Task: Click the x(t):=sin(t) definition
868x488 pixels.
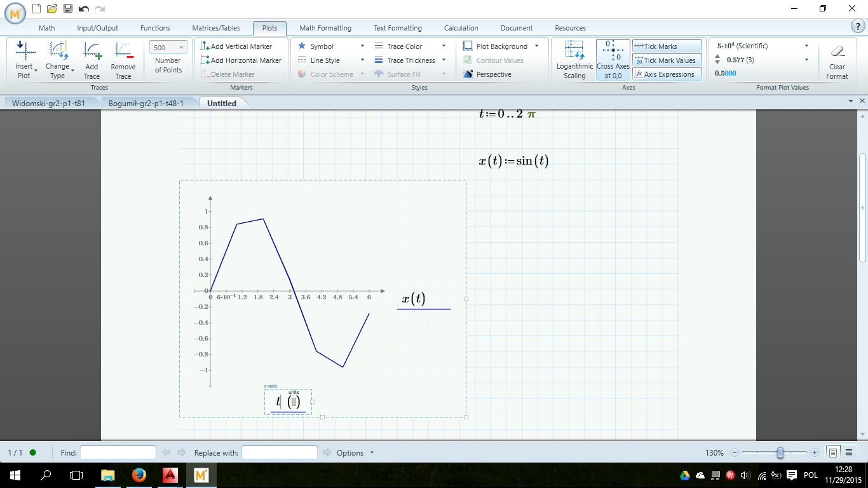Action: (513, 161)
